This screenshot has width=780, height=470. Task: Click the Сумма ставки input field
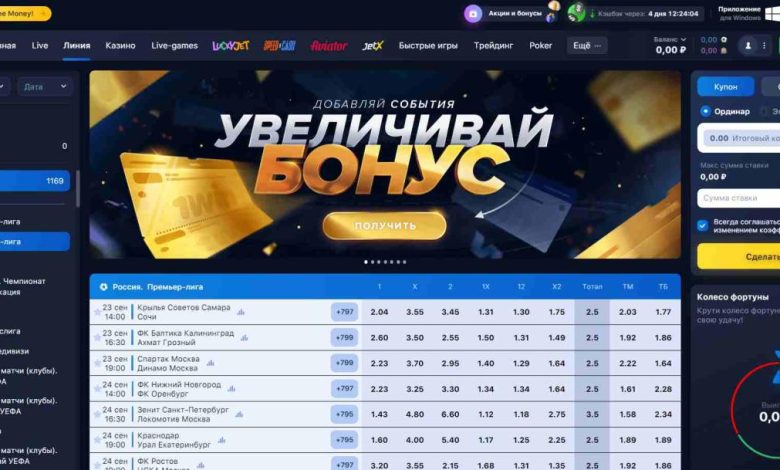click(739, 198)
